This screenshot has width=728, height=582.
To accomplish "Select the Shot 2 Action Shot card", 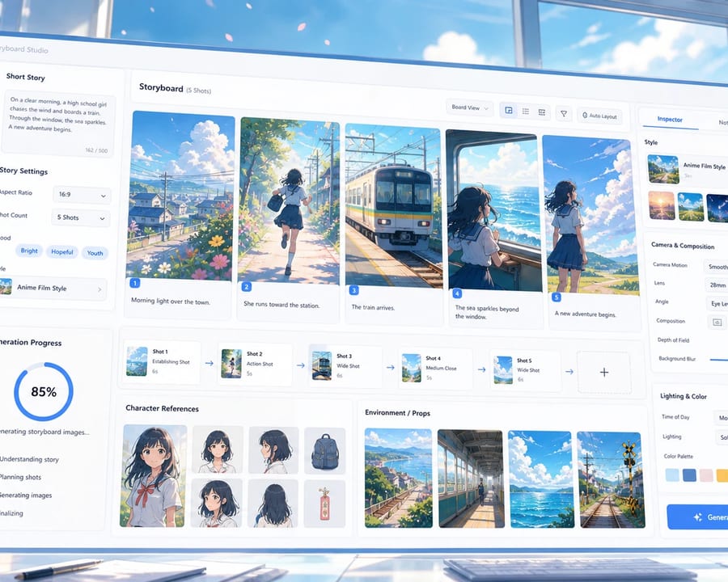I will (x=255, y=365).
